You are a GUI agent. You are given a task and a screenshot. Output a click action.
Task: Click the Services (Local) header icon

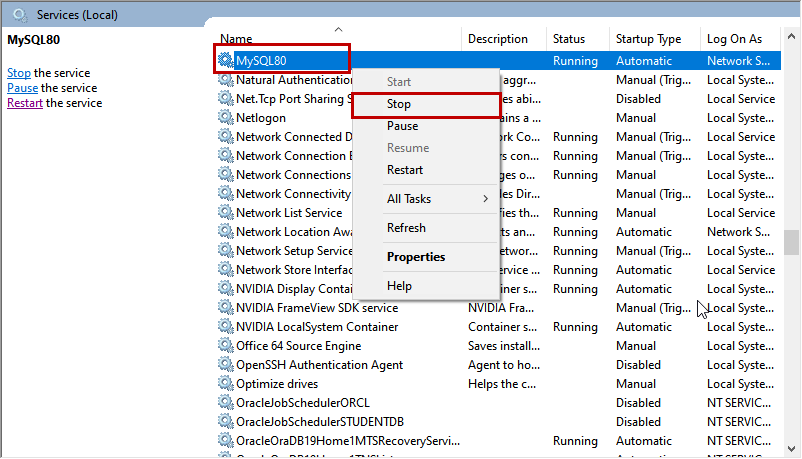click(20, 15)
